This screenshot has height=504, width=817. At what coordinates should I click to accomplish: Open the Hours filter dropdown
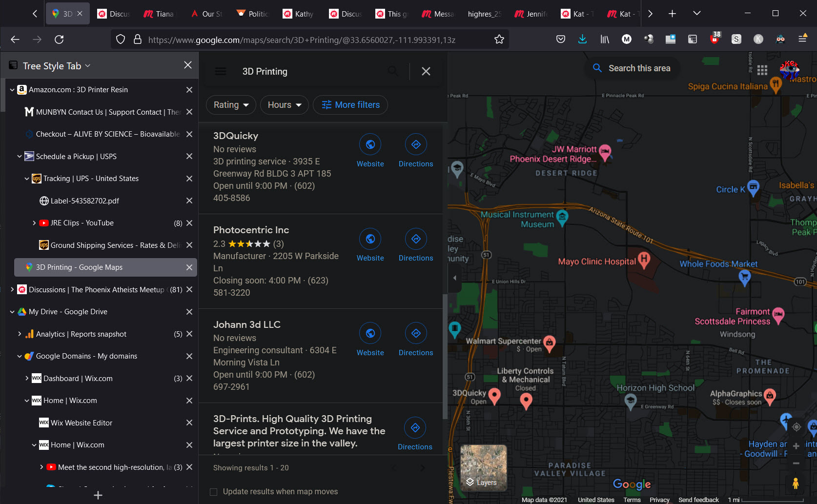285,105
